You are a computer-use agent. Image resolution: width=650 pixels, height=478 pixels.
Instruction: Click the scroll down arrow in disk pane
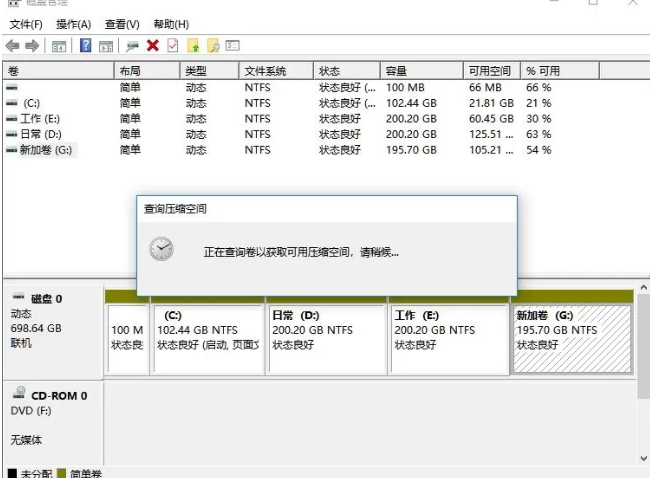point(643,459)
